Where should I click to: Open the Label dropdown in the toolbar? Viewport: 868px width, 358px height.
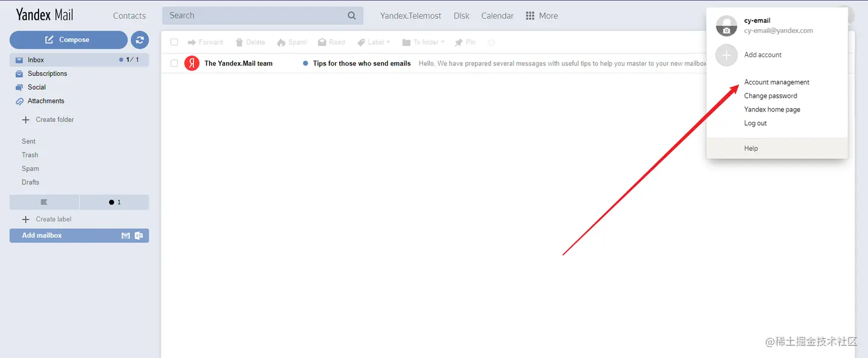point(374,42)
